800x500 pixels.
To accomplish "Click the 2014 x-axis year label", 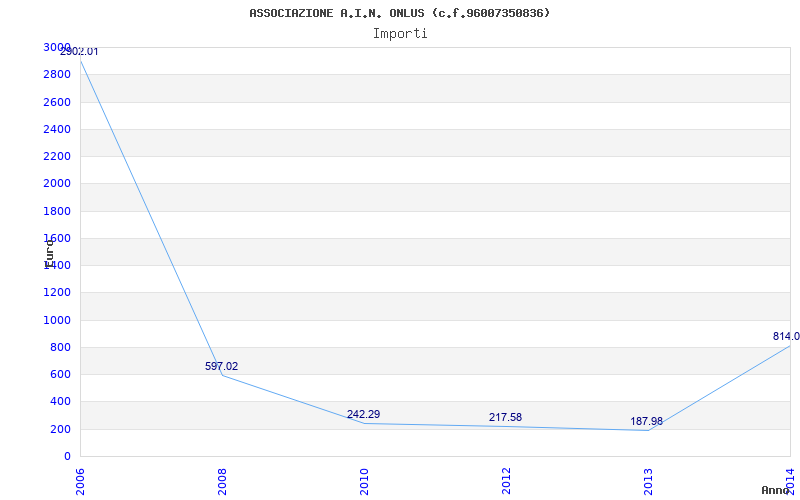I will tap(790, 482).
